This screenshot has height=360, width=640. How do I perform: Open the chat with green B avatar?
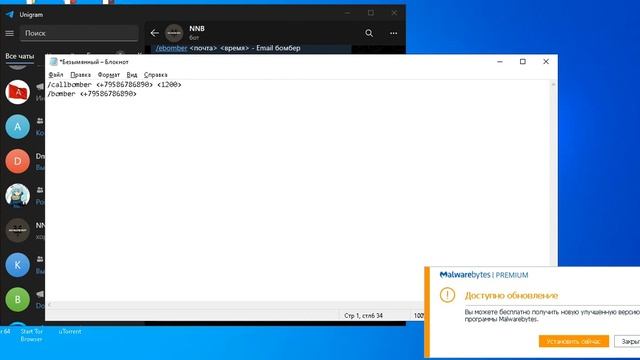click(x=18, y=300)
